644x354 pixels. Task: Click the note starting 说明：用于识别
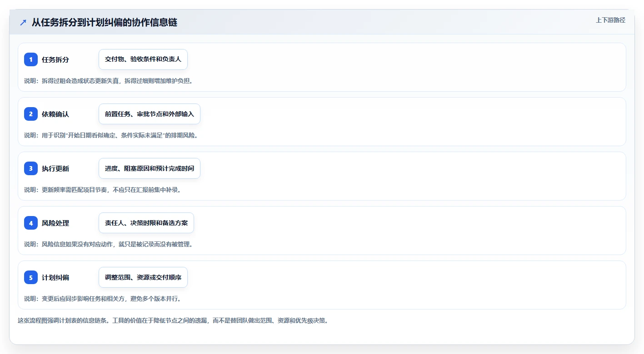coord(111,135)
